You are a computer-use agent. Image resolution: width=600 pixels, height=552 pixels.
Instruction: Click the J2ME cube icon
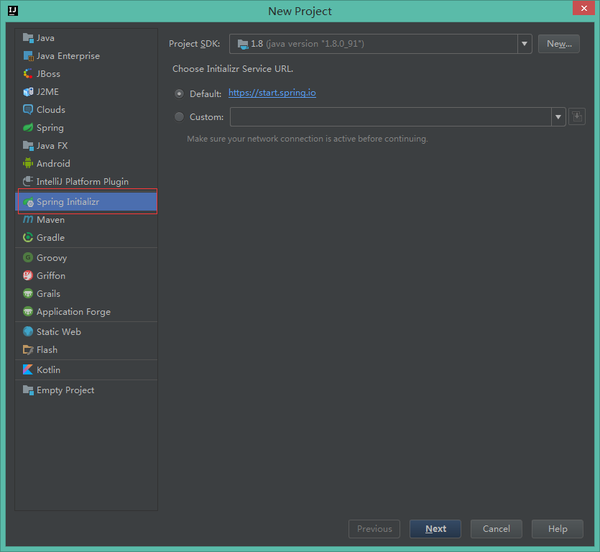[28, 91]
